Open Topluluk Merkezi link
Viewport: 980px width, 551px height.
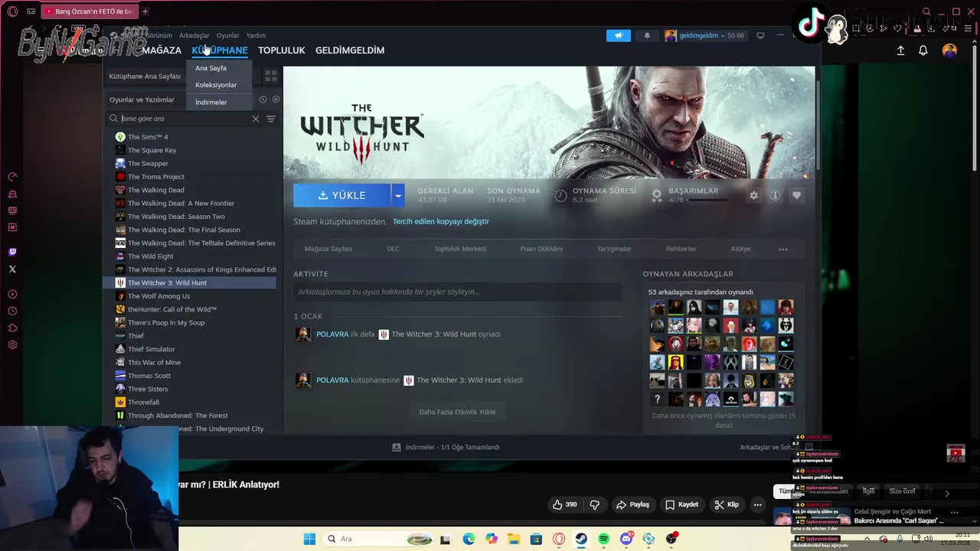point(460,249)
